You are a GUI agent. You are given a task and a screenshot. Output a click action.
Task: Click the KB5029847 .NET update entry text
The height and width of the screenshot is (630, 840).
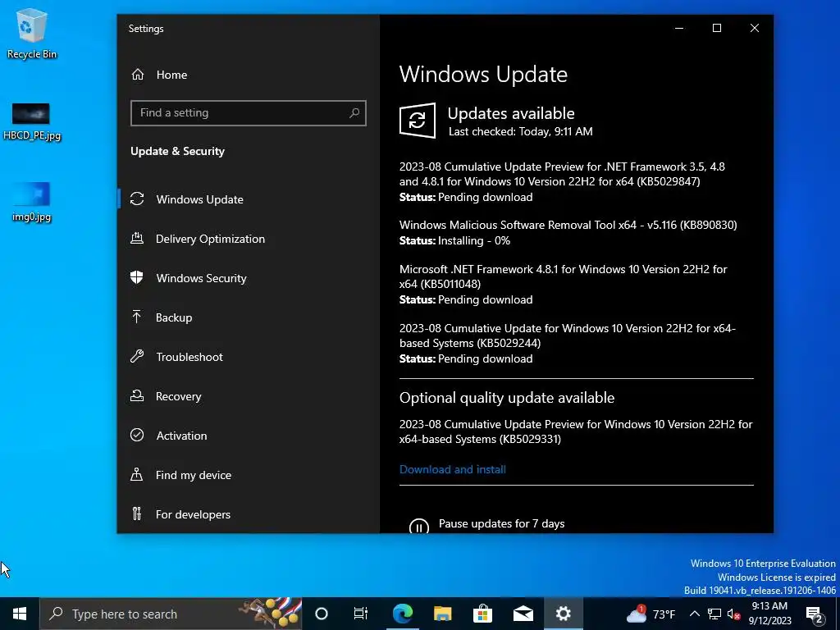(x=562, y=174)
